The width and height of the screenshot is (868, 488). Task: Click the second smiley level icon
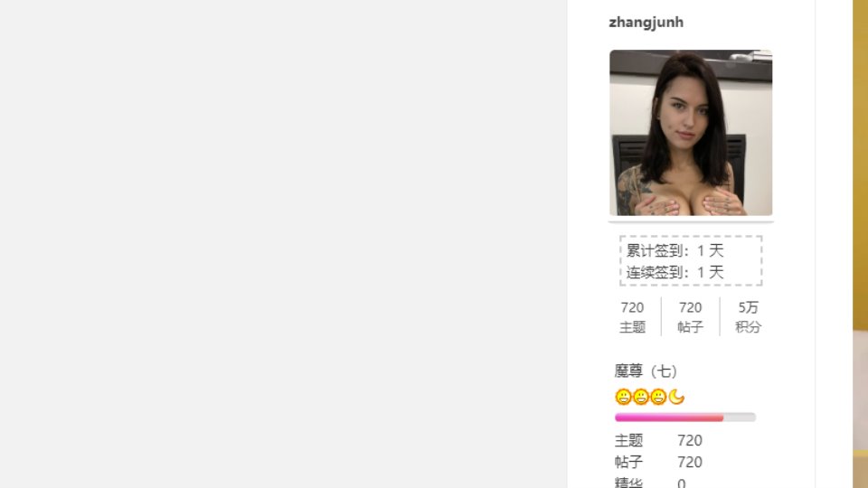tap(640, 397)
